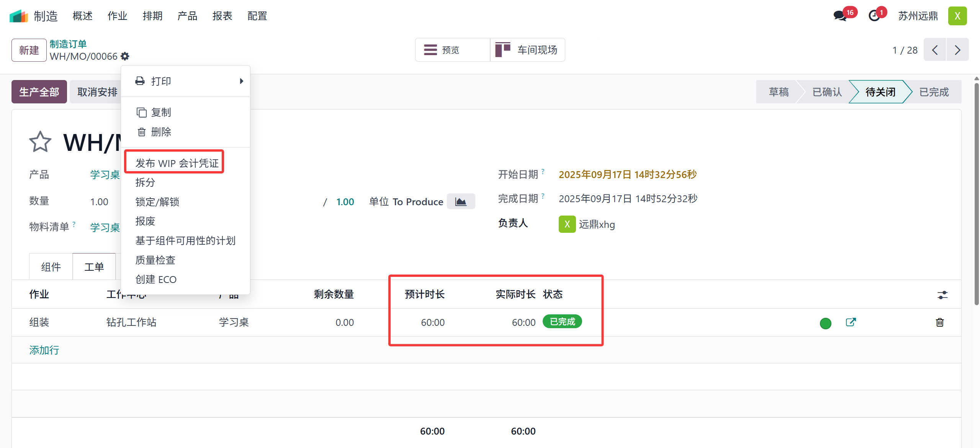
Task: Open the work order external link icon
Action: pos(851,322)
